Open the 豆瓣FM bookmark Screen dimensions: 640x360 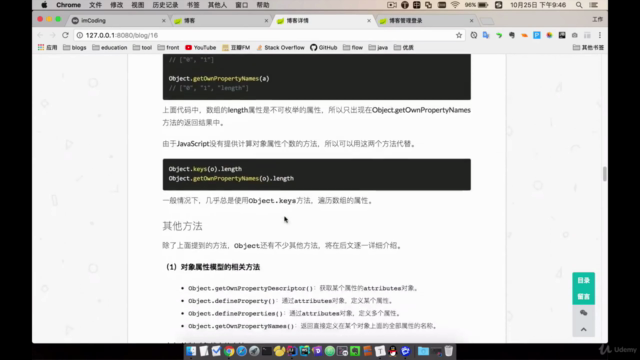[236, 47]
